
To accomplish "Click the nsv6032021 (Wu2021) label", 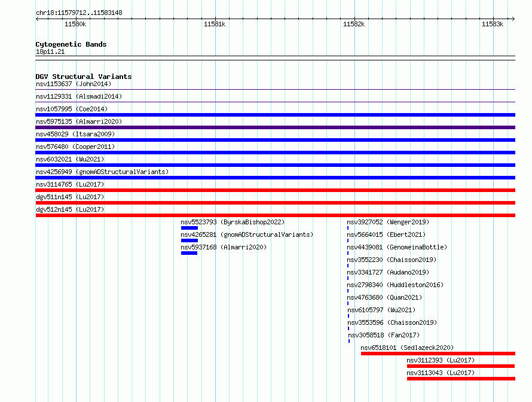I will point(70,159).
